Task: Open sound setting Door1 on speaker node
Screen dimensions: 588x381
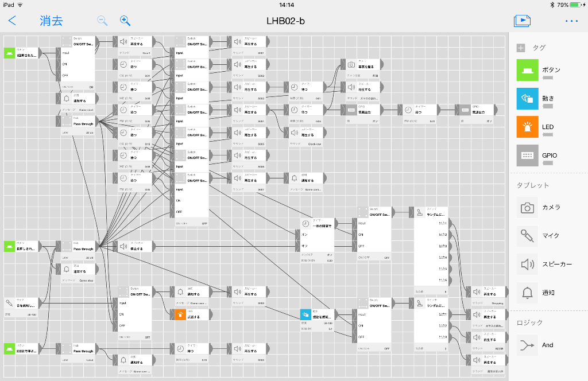Action: (x=134, y=53)
